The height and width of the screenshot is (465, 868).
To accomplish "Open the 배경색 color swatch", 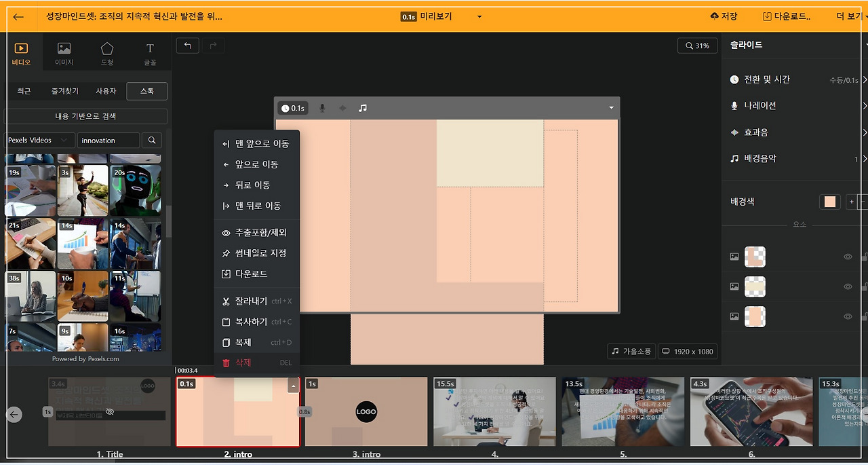I will pyautogui.click(x=830, y=202).
